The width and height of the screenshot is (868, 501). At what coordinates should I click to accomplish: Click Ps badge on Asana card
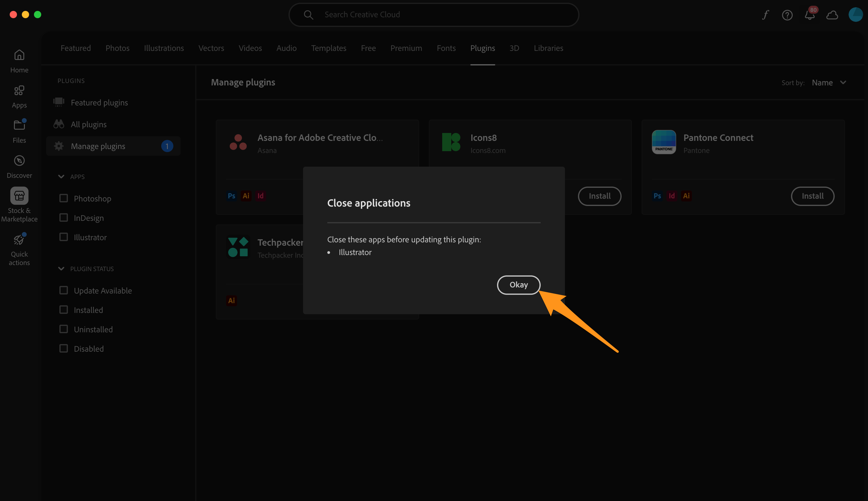click(232, 196)
